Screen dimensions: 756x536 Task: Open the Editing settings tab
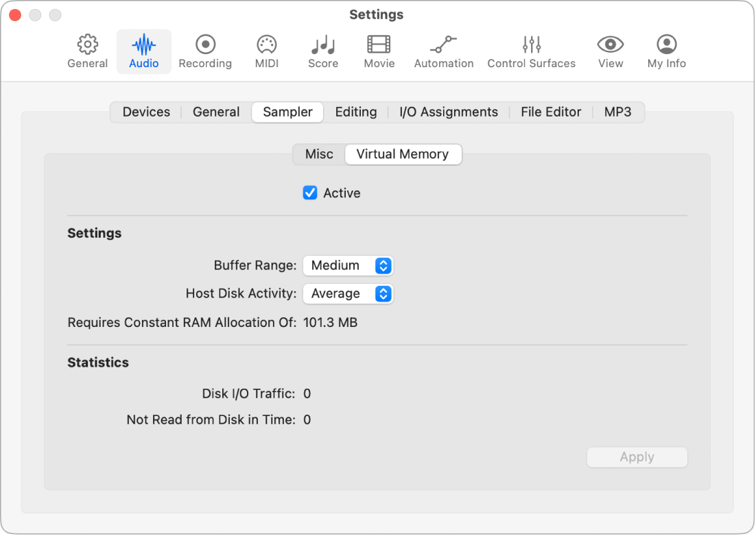(x=356, y=112)
